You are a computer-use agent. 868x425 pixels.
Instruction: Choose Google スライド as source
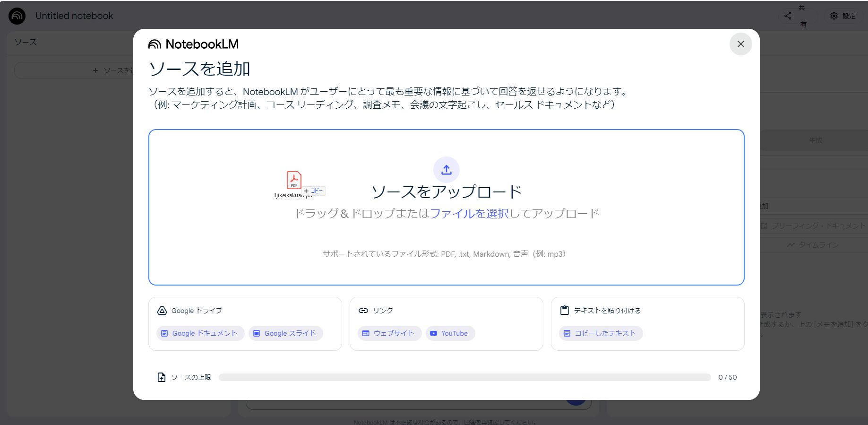point(286,333)
